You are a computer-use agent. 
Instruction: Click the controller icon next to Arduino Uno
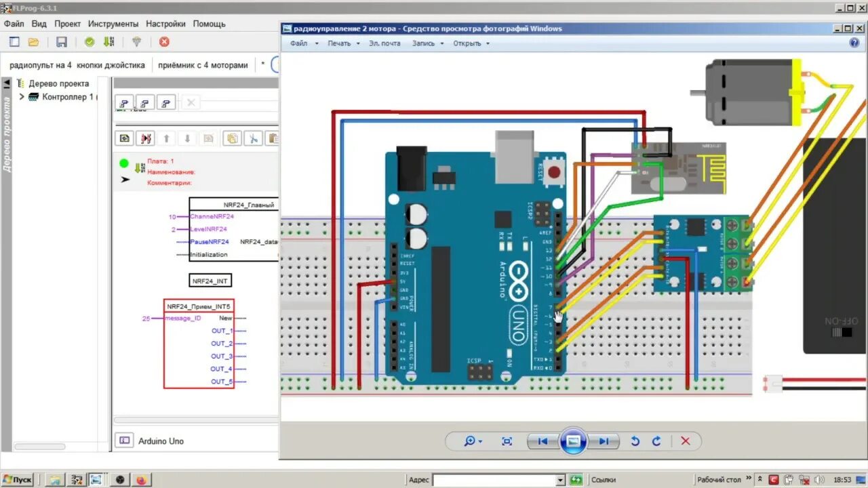point(125,441)
